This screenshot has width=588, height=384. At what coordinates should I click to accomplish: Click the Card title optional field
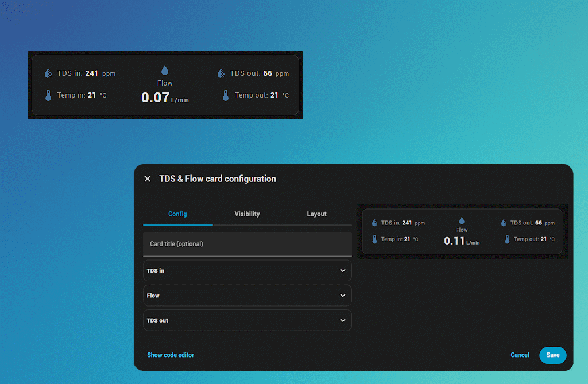(x=247, y=244)
